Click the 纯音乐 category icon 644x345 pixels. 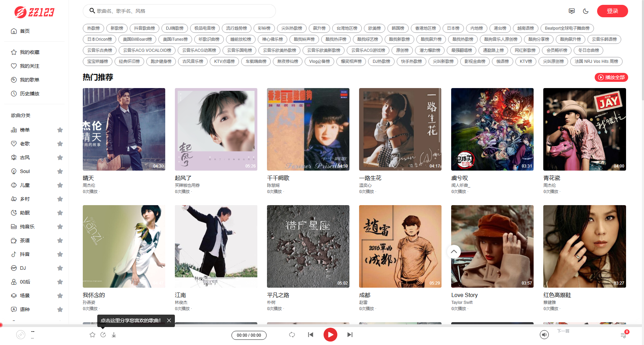[x=14, y=227]
